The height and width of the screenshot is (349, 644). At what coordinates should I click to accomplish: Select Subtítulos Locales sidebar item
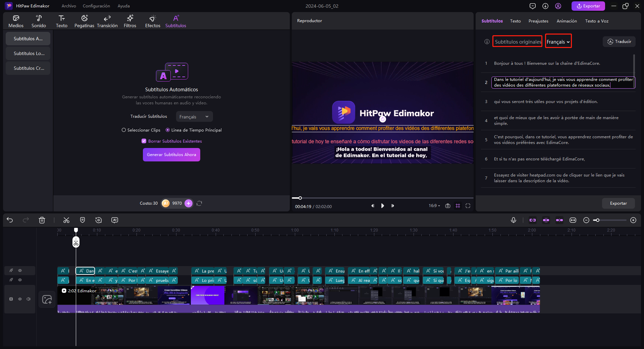point(28,53)
